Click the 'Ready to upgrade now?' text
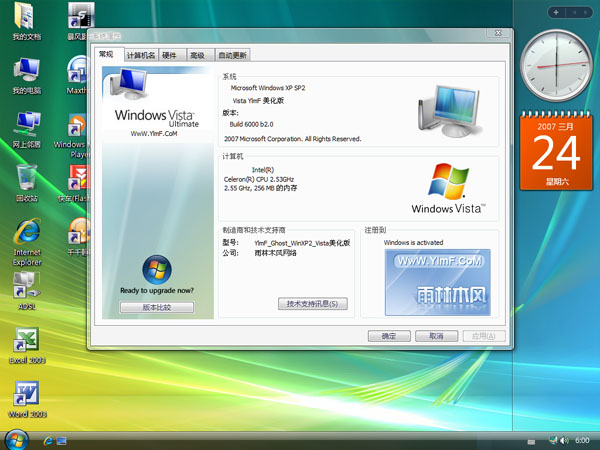The height and width of the screenshot is (450, 600). coord(157,290)
